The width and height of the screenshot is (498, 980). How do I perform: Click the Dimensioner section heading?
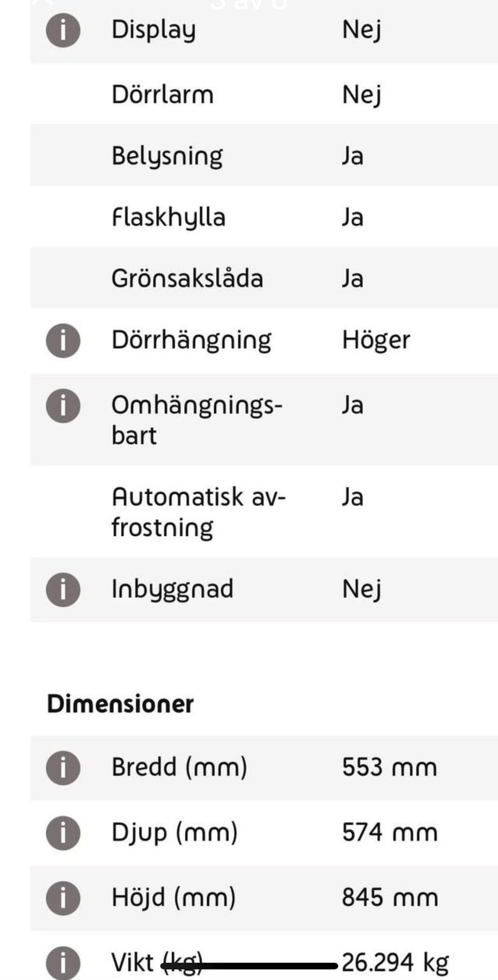120,704
